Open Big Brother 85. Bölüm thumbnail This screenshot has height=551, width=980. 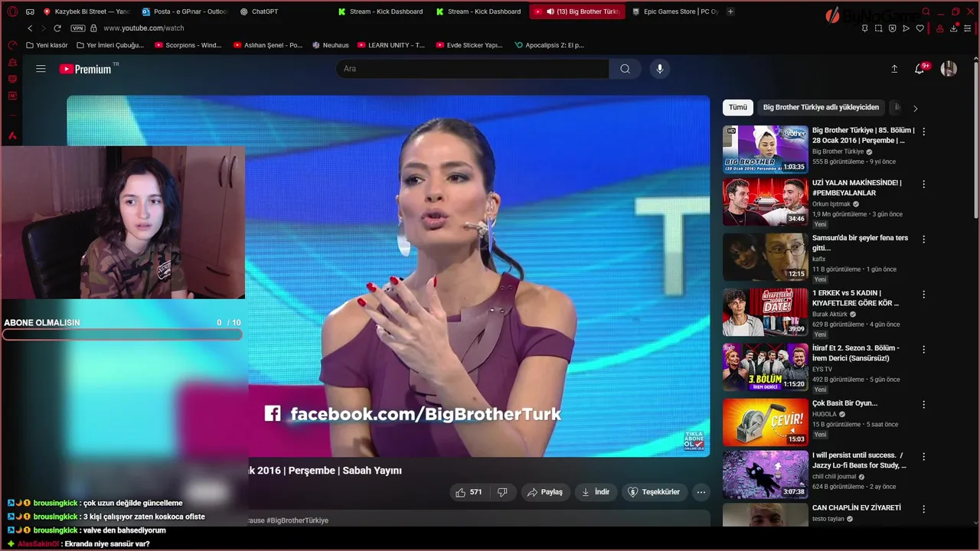point(765,149)
